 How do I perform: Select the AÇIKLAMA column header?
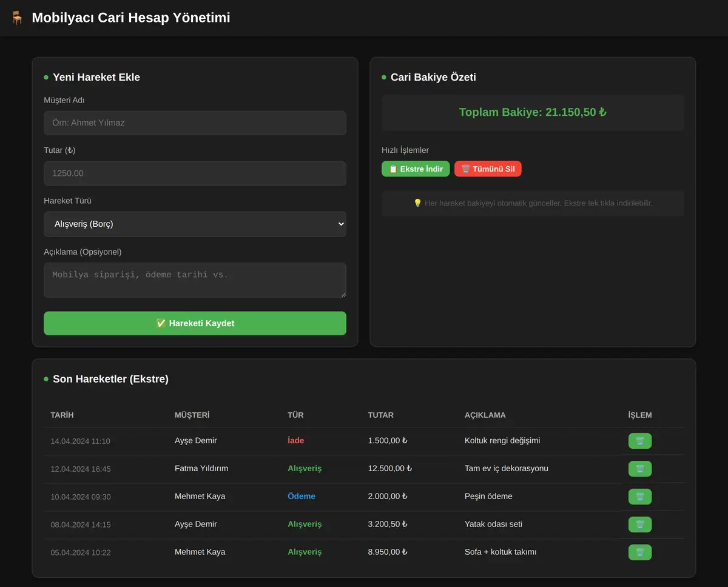(x=485, y=415)
